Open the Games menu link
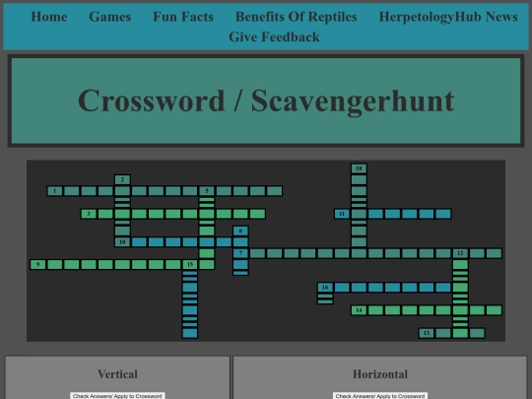 tap(110, 17)
